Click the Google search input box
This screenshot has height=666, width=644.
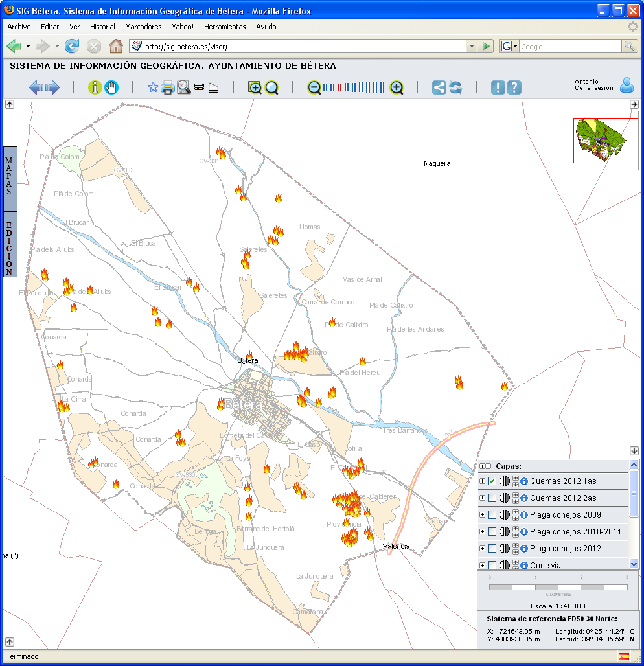pyautogui.click(x=570, y=46)
